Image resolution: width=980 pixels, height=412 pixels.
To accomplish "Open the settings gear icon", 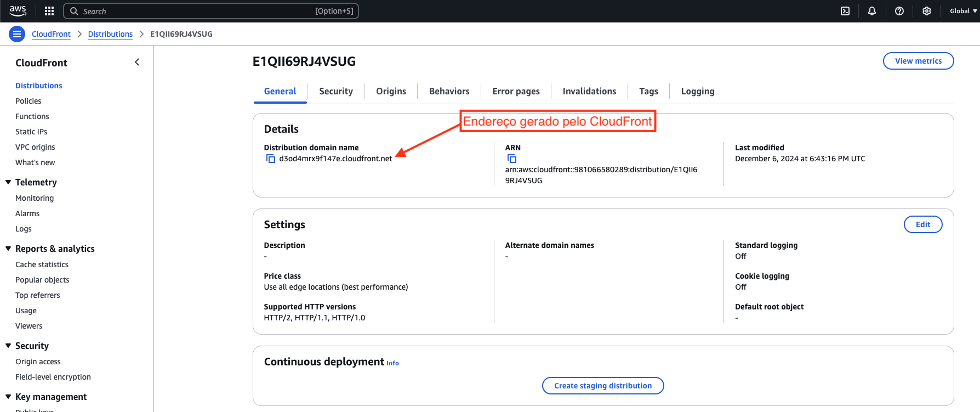I will [x=927, y=11].
